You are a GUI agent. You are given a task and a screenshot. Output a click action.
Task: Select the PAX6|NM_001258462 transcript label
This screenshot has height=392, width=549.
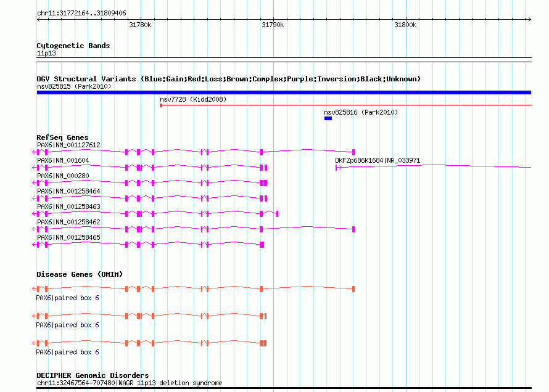coord(68,222)
